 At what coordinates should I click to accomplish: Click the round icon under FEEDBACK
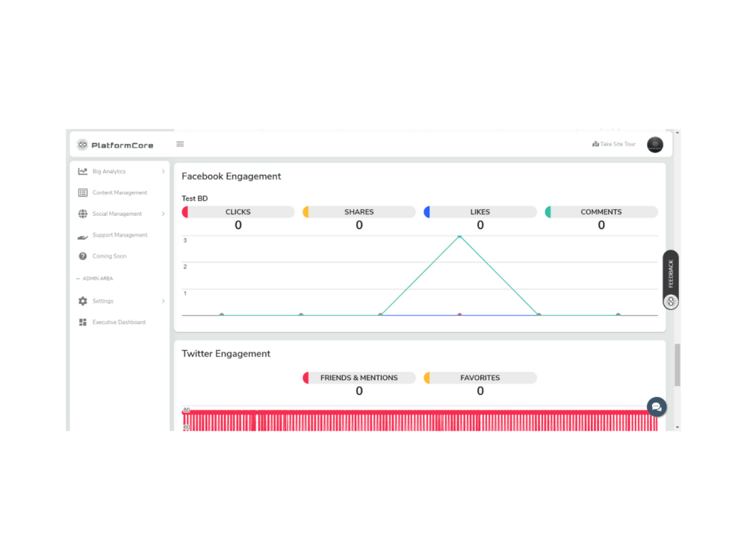[671, 302]
